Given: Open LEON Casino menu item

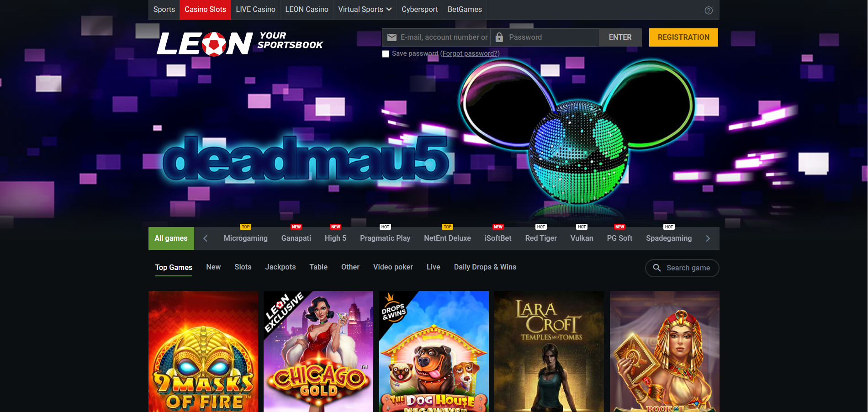Looking at the screenshot, I should tap(307, 10).
